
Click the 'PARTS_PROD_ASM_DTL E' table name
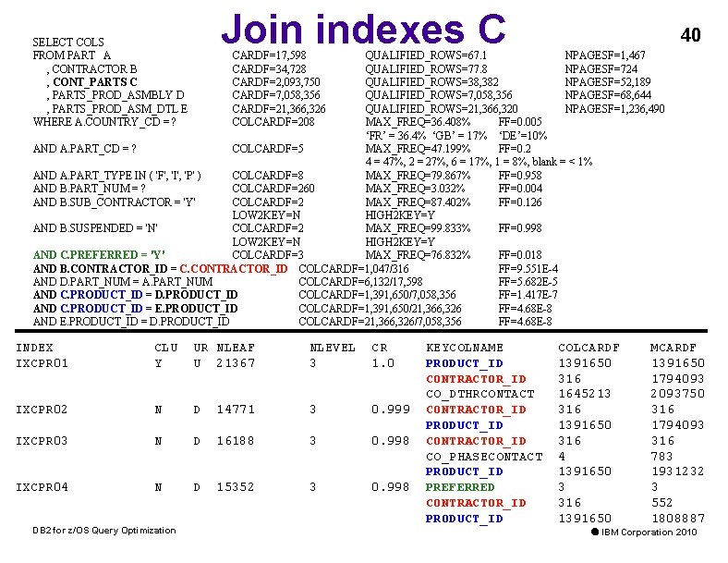click(120, 109)
